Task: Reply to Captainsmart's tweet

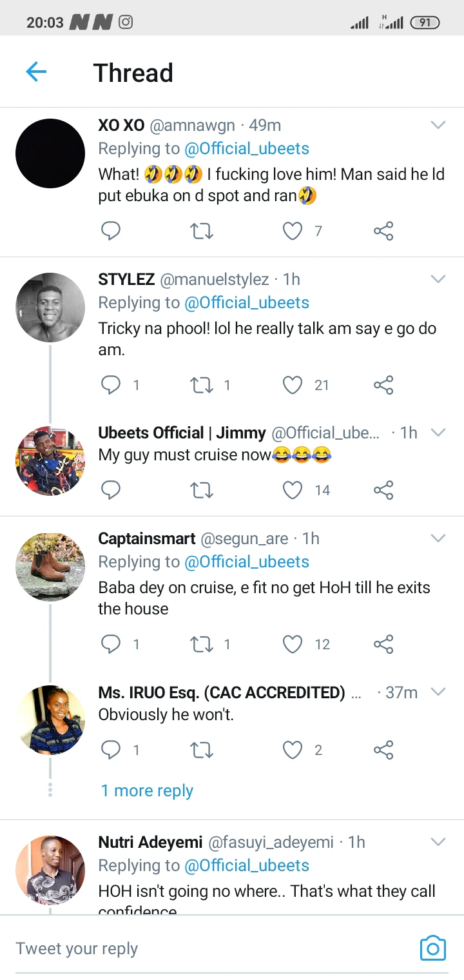Action: [111, 644]
